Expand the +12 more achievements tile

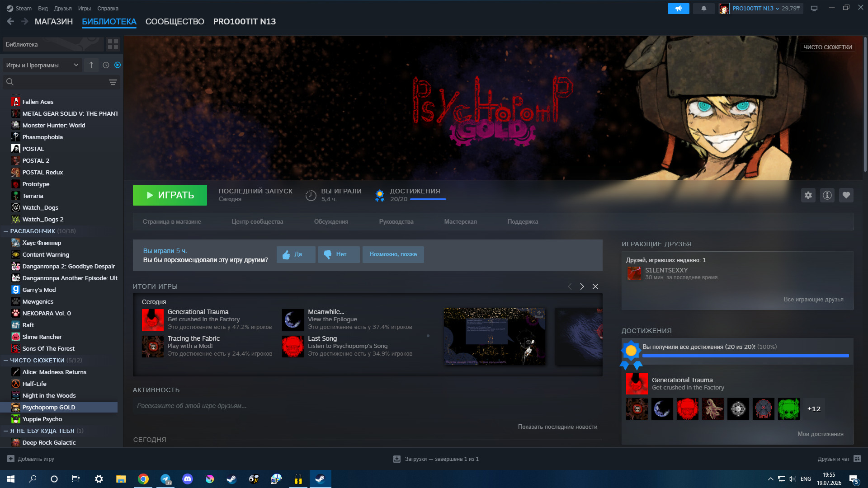pyautogui.click(x=814, y=409)
